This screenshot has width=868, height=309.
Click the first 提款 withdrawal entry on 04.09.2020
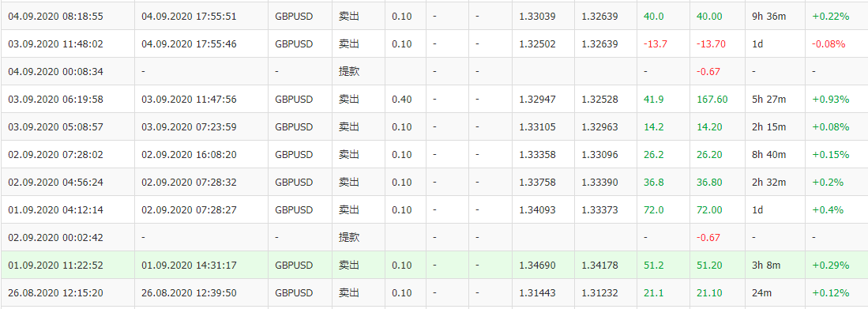coord(349,71)
